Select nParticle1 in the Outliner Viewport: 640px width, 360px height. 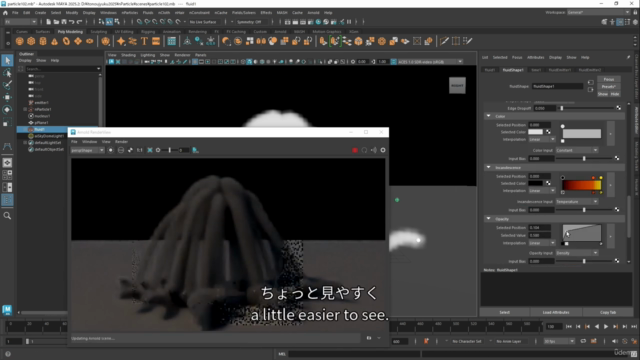[42, 109]
